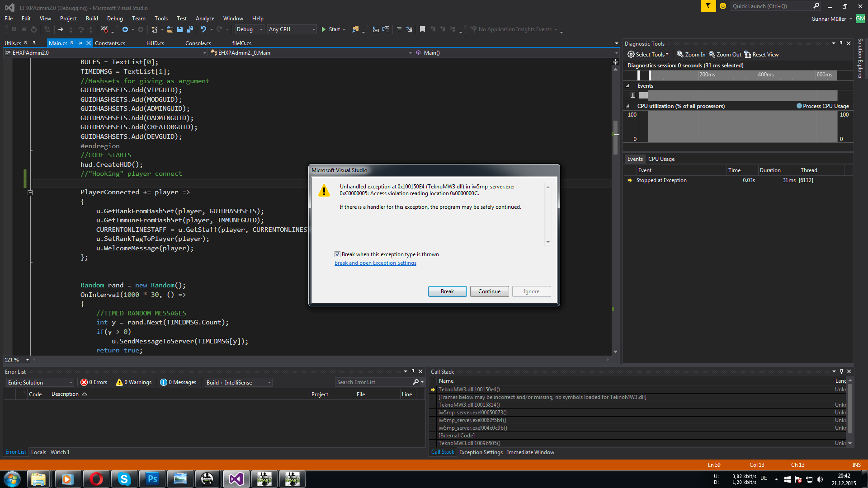
Task: Click the Zoom In diagnostic tool
Action: (x=691, y=55)
